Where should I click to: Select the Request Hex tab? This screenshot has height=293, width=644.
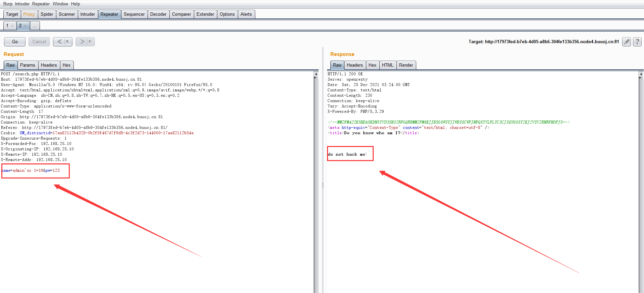coord(66,65)
